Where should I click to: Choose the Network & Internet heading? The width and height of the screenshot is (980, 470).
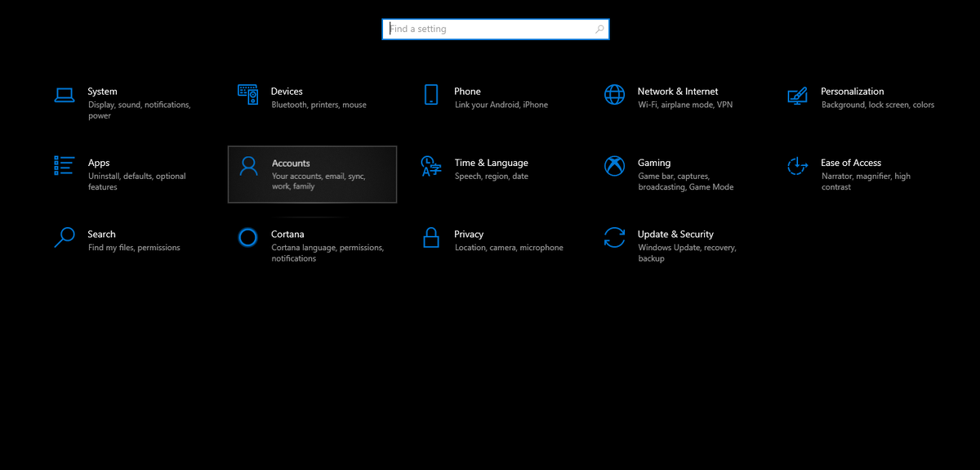[x=678, y=92]
